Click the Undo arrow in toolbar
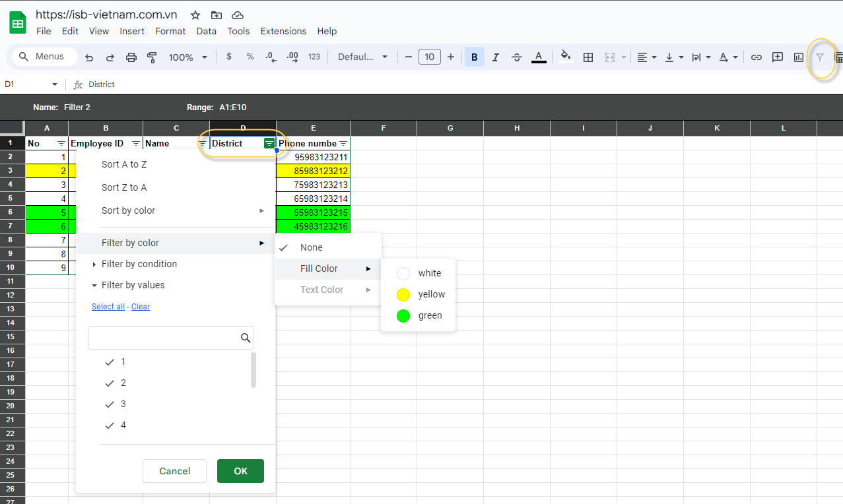843x504 pixels. (x=89, y=57)
